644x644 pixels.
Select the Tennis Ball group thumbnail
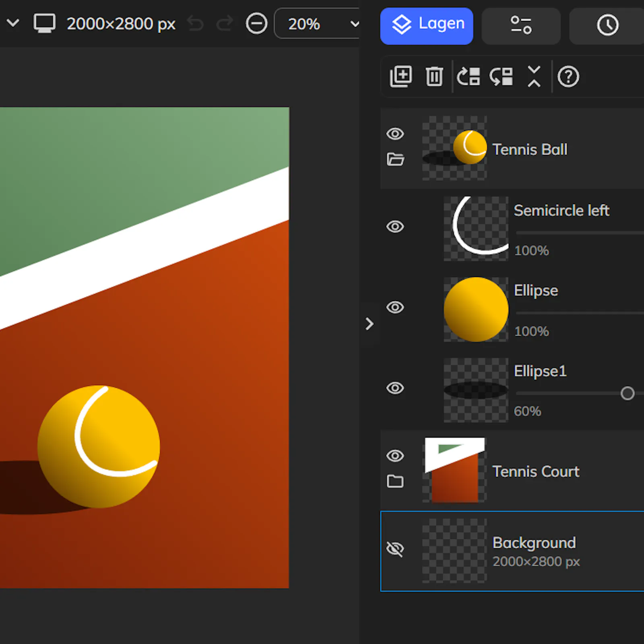454,148
